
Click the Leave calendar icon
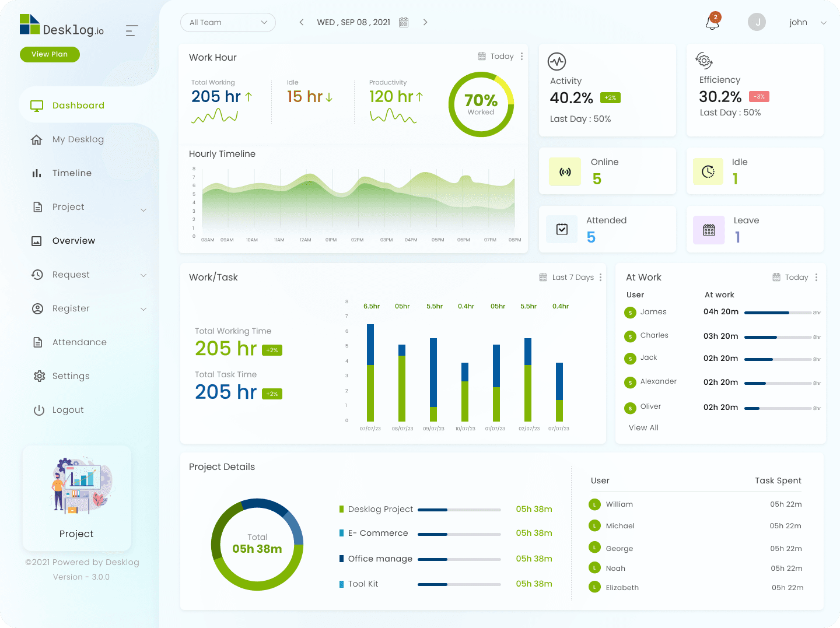[x=709, y=230]
